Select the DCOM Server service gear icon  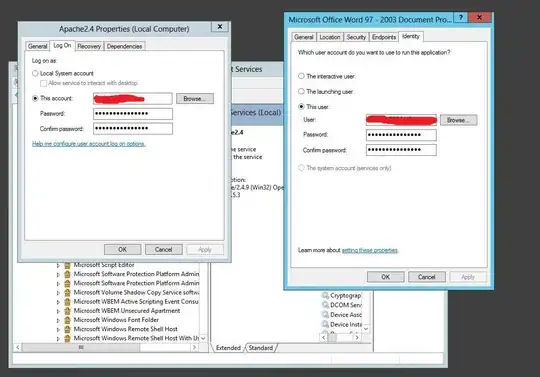325,305
